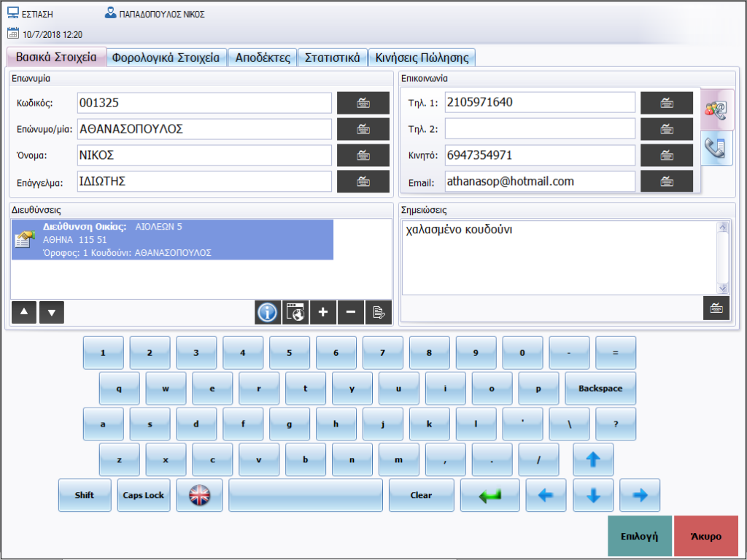Open keyboard for the Όνομα field
The height and width of the screenshot is (560, 747).
[363, 155]
